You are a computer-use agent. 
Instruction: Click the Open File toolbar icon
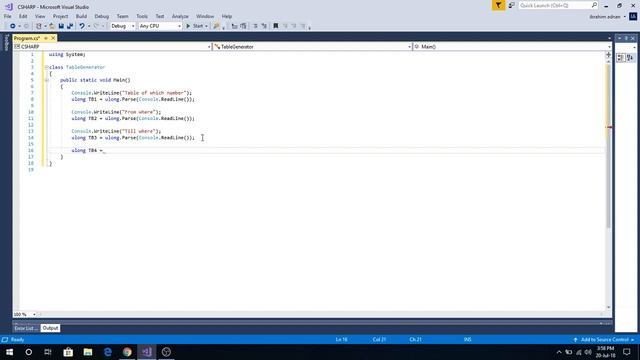coord(52,26)
